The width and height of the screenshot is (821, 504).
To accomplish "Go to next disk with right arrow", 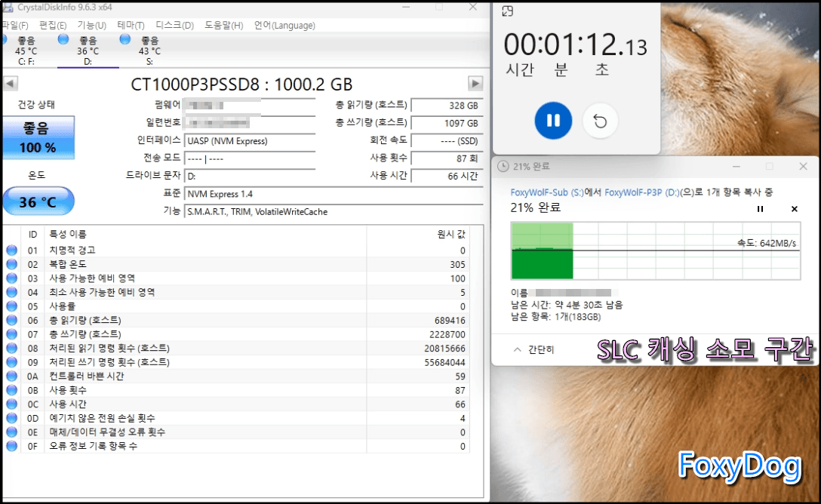I will 475,83.
